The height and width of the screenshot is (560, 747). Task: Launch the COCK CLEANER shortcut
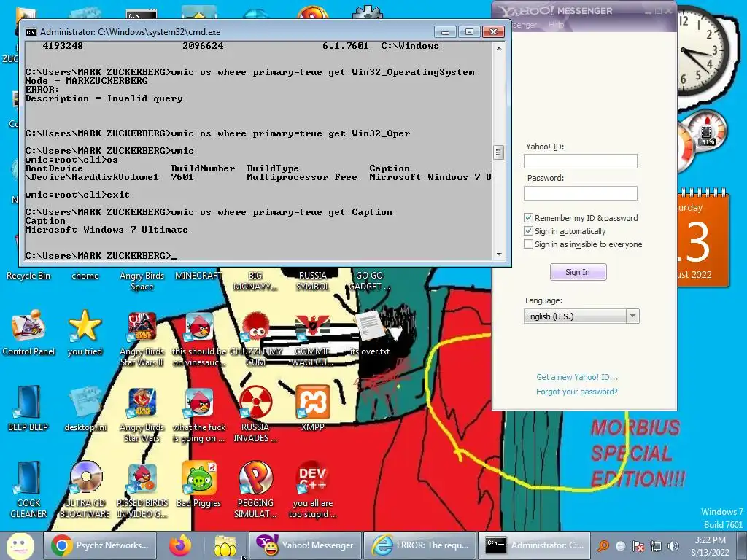[28, 488]
